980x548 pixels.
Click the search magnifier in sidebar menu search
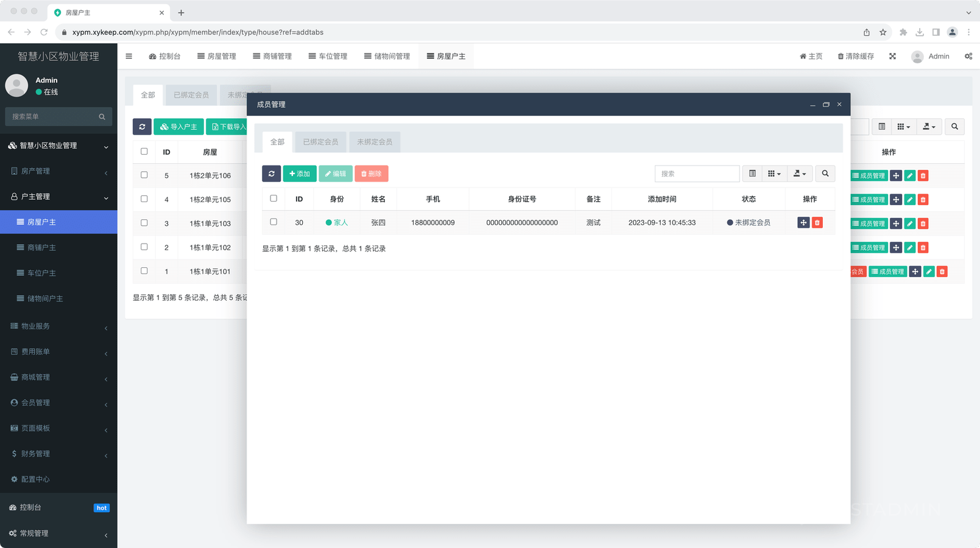coord(102,116)
